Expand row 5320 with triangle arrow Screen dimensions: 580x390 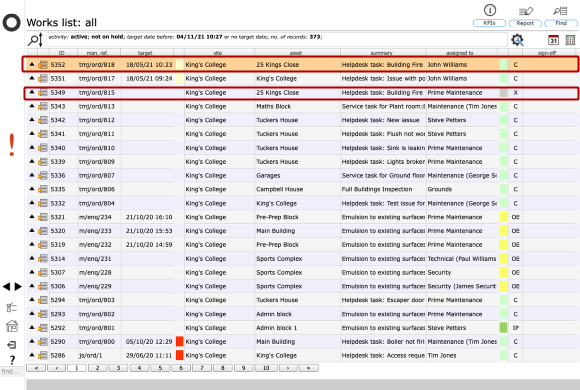[x=32, y=230]
